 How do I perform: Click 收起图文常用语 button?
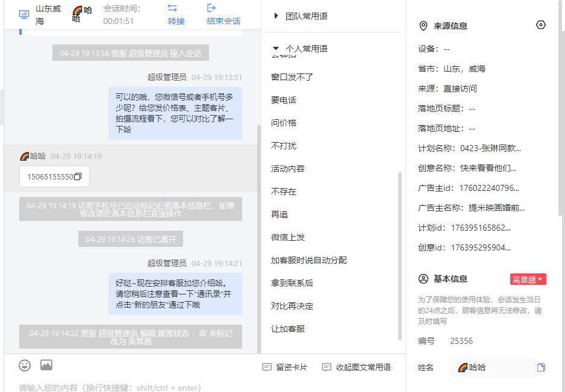[357, 367]
